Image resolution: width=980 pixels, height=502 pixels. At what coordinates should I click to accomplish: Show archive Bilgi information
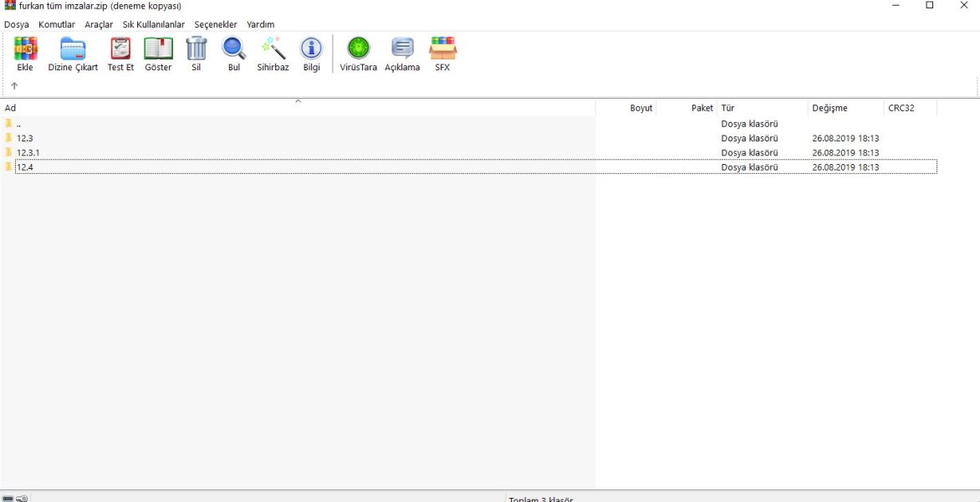(x=311, y=54)
